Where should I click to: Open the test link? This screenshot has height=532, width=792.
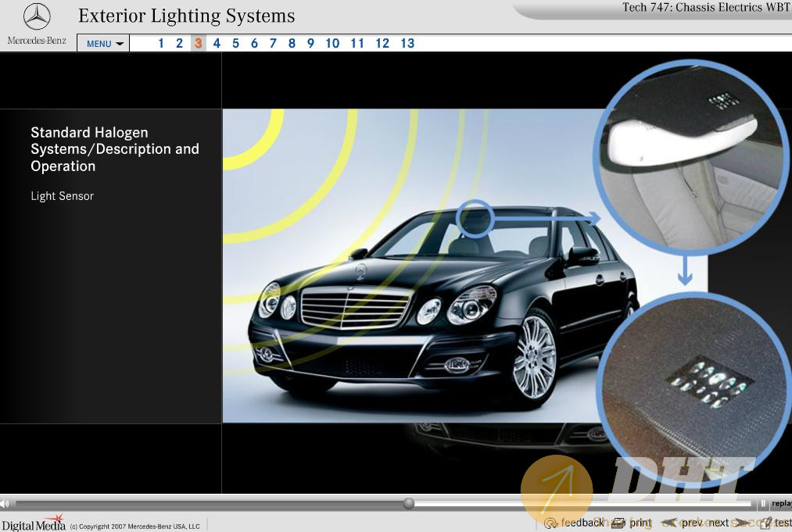783,523
